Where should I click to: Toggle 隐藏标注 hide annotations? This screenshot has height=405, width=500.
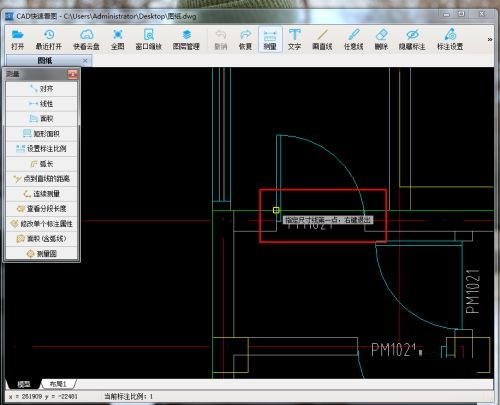point(412,39)
